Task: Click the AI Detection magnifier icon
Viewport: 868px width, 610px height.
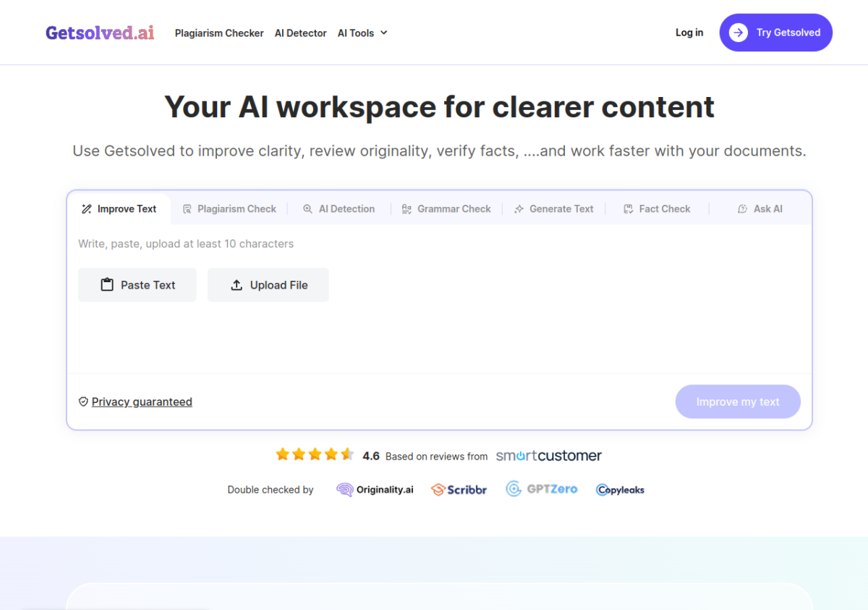Action: pos(307,209)
